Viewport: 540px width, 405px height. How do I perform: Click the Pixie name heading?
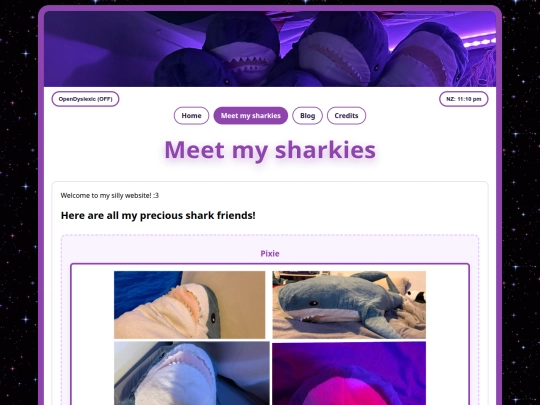(270, 253)
